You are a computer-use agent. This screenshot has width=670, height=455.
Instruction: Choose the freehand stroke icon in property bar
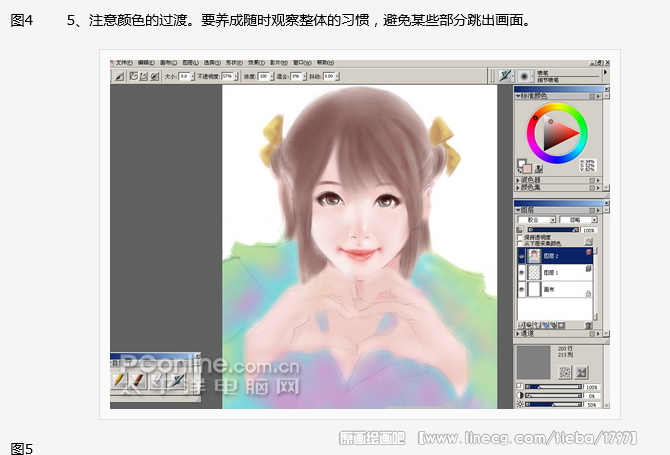click(x=134, y=76)
